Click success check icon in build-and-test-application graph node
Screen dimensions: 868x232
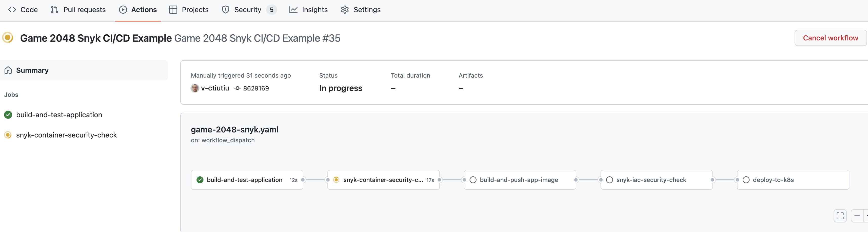tap(200, 180)
